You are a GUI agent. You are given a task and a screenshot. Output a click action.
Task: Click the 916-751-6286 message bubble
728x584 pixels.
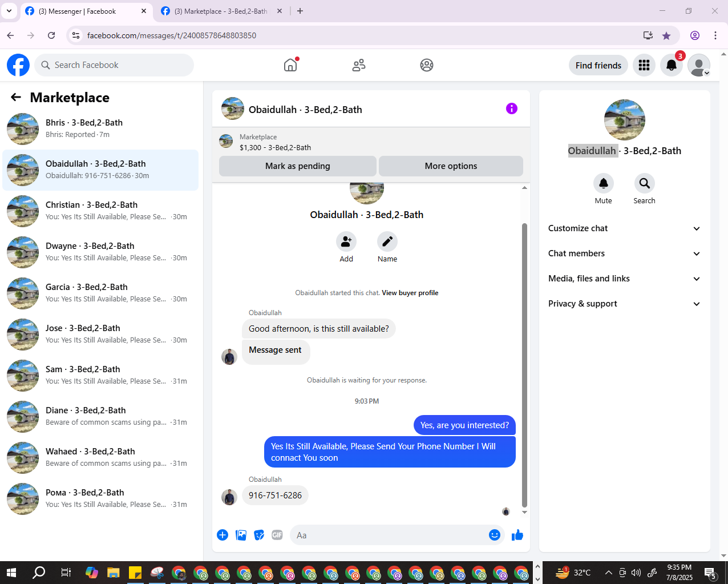click(x=275, y=496)
